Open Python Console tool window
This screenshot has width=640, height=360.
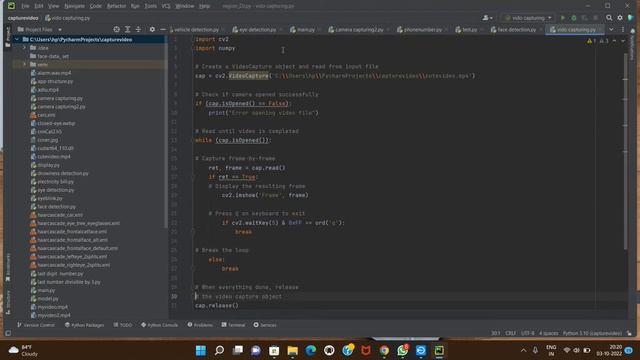(x=160, y=325)
